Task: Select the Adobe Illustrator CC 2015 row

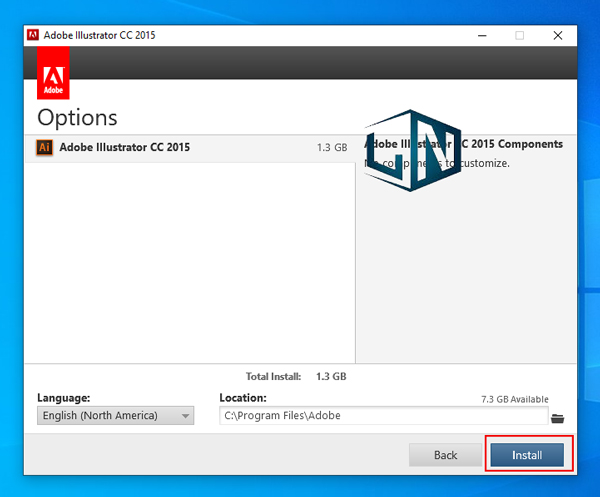Action: click(190, 148)
